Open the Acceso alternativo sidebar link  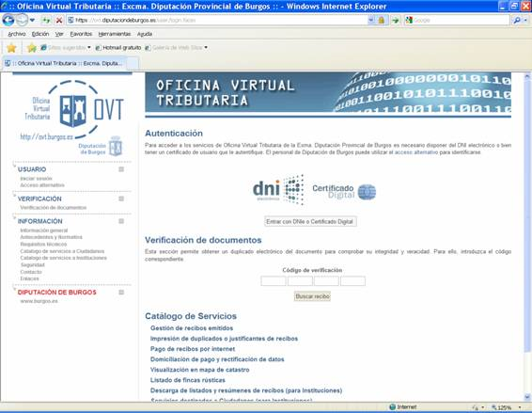(x=42, y=185)
